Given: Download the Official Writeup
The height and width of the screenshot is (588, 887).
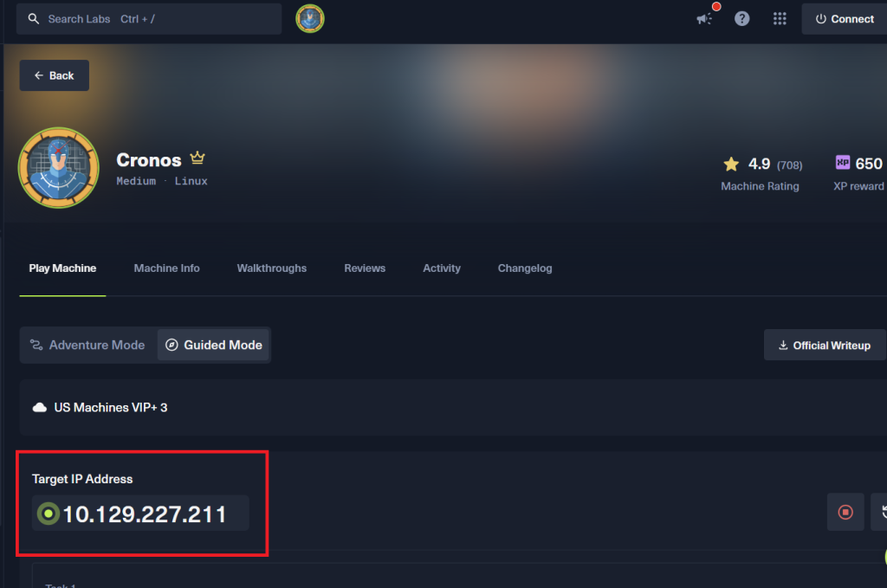Looking at the screenshot, I should pos(825,345).
